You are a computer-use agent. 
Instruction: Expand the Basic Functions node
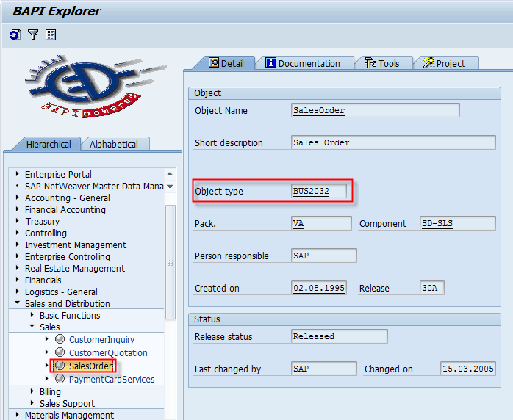32,315
